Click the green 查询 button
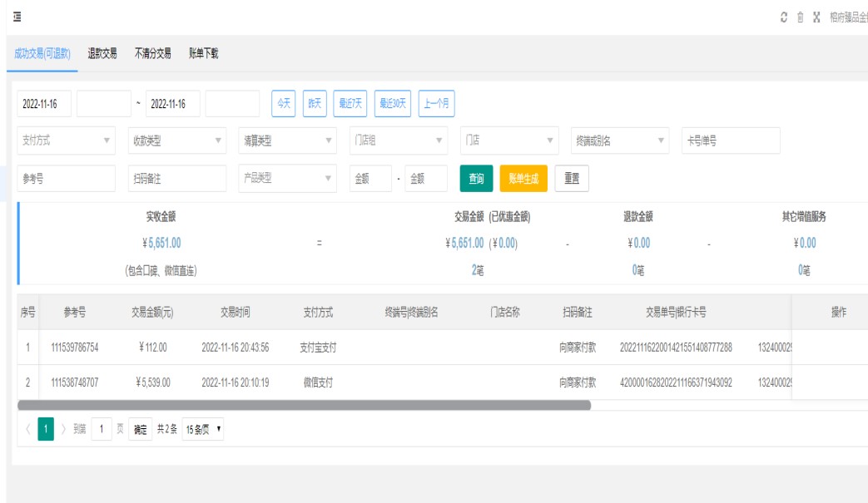 tap(476, 178)
